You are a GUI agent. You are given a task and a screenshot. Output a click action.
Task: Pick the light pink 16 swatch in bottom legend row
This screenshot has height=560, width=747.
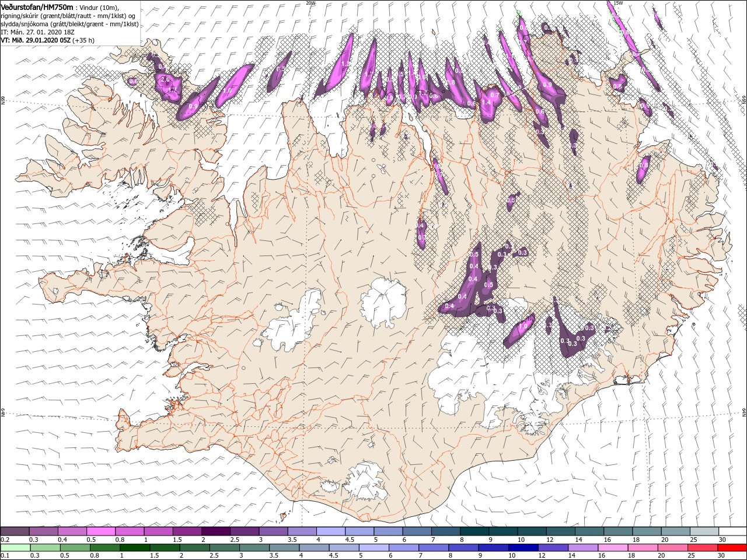pyautogui.click(x=613, y=548)
